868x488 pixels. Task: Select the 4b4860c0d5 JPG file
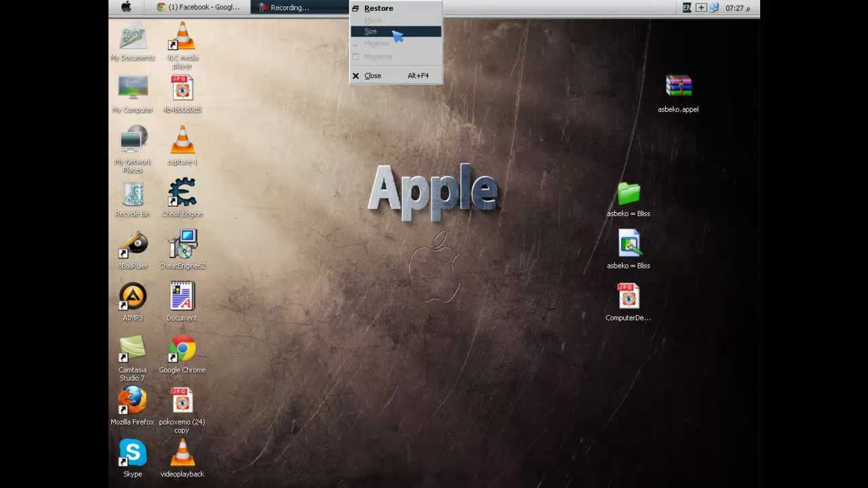click(182, 94)
